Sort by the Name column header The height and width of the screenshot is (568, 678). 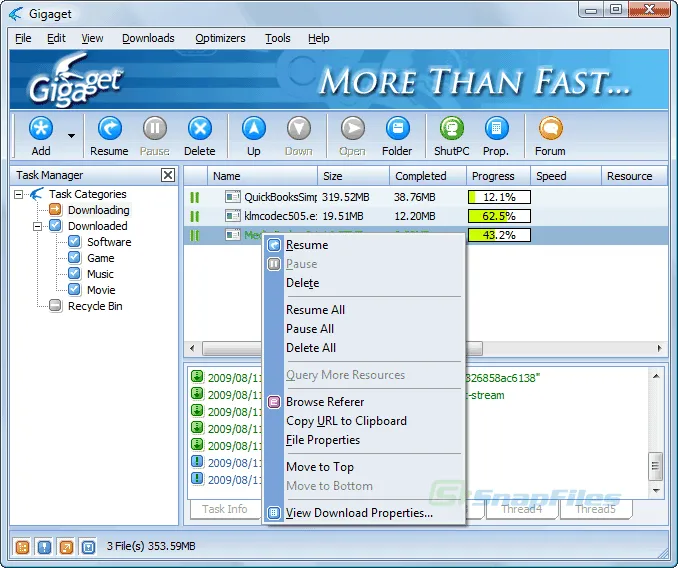(262, 176)
